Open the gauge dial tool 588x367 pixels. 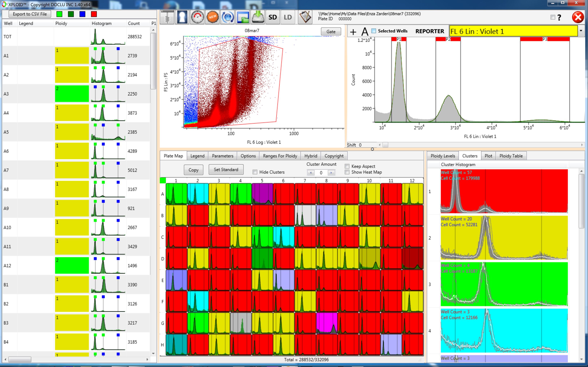197,17
